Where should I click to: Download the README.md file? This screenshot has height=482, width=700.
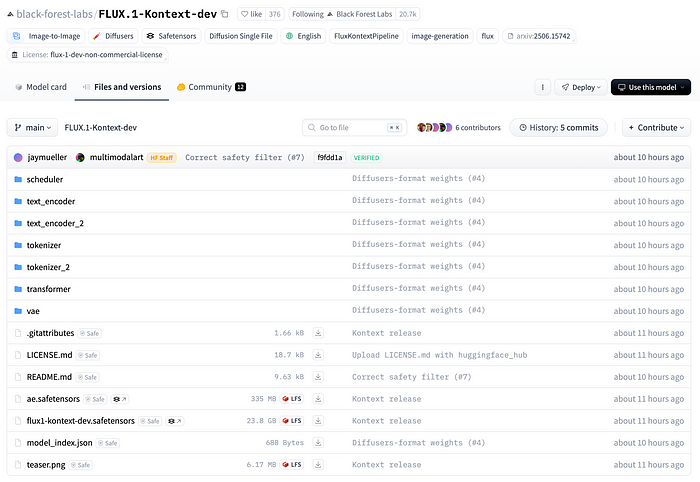(318, 377)
